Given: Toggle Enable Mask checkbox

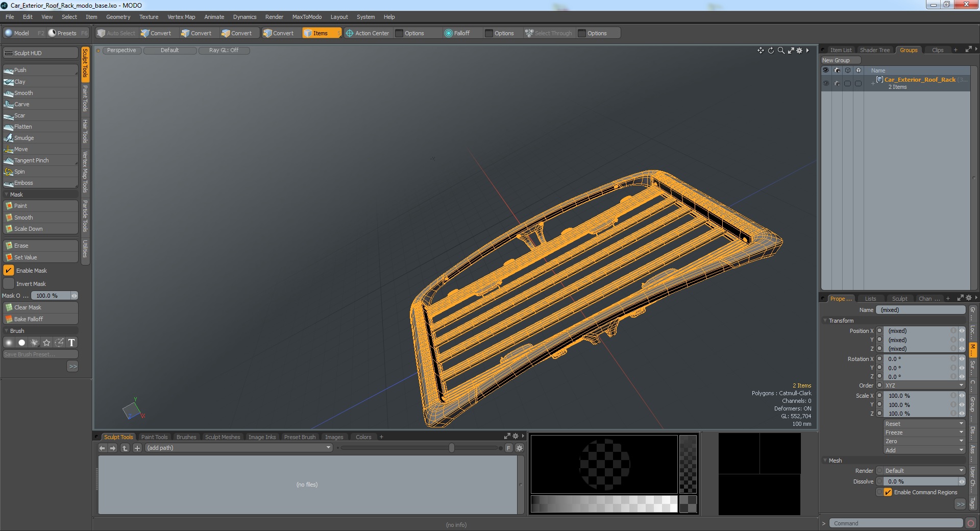Looking at the screenshot, I should point(9,271).
